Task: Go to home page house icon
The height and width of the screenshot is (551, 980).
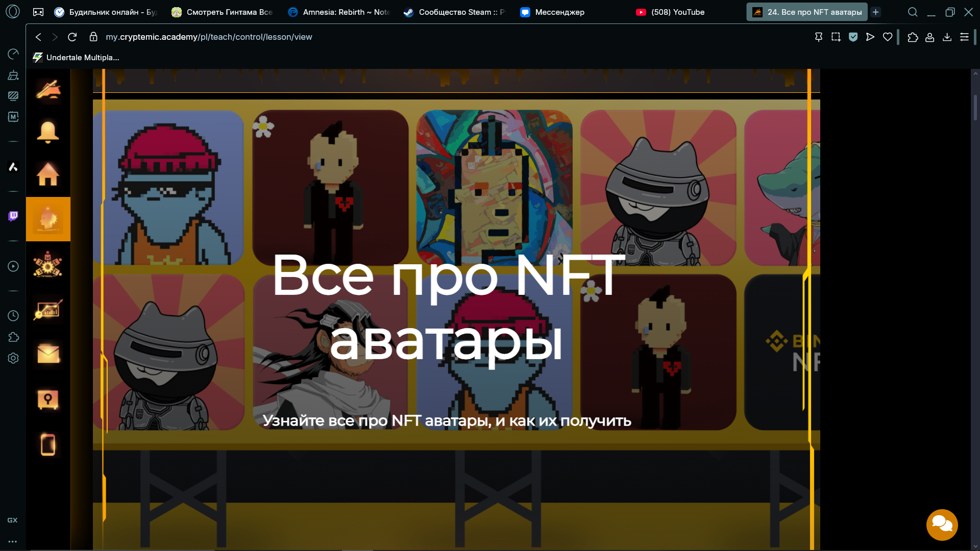Action: (x=48, y=174)
